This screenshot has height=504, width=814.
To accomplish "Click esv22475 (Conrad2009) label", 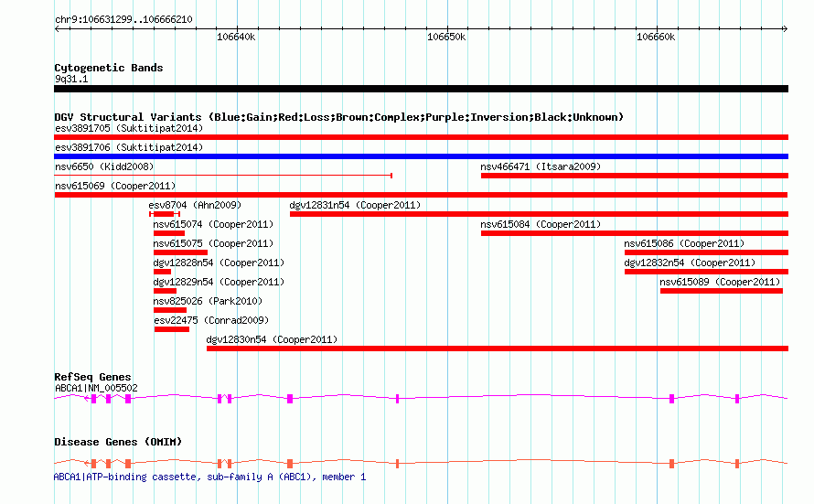I will click(211, 320).
